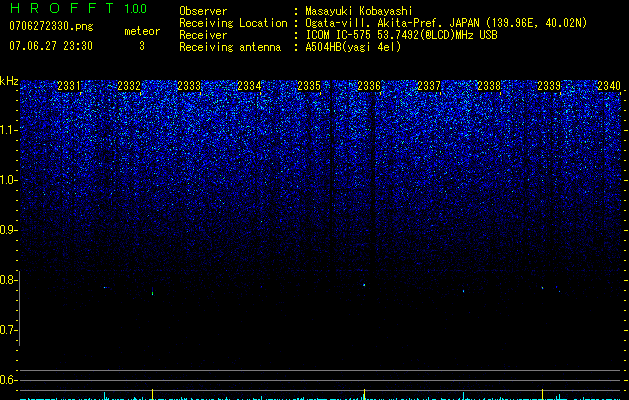
Task: Click the 2339 time marker
Action: point(549,86)
